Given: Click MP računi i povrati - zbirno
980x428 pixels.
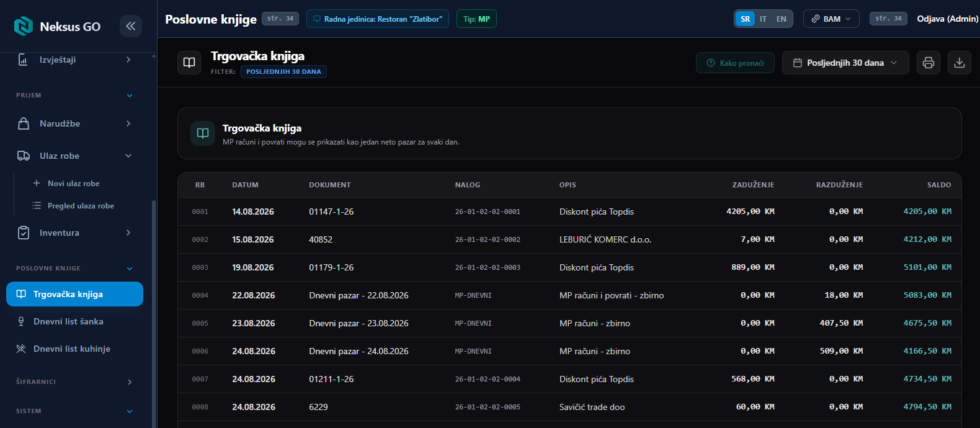Looking at the screenshot, I should (x=612, y=295).
